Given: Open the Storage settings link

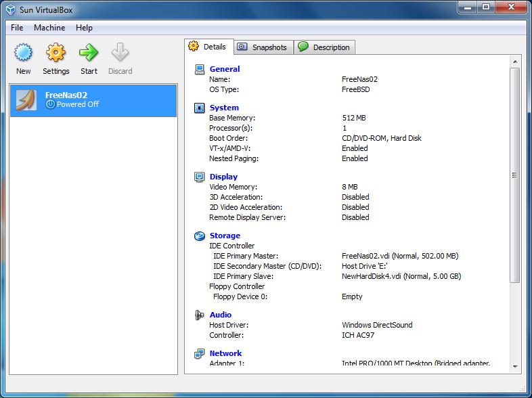Looking at the screenshot, I should (225, 236).
